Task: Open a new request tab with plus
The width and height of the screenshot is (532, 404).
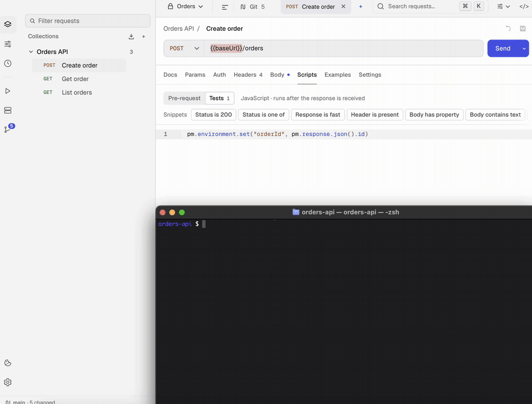Action: pyautogui.click(x=361, y=6)
